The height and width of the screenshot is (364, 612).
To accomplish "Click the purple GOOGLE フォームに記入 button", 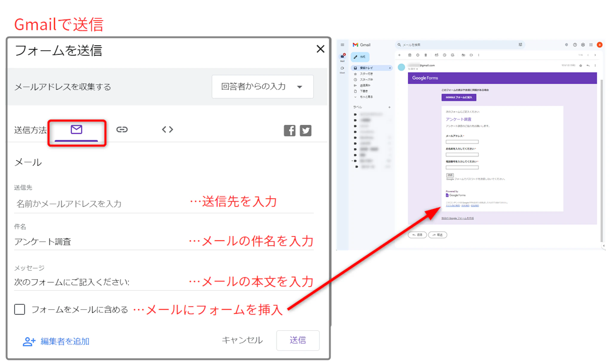I will (459, 97).
